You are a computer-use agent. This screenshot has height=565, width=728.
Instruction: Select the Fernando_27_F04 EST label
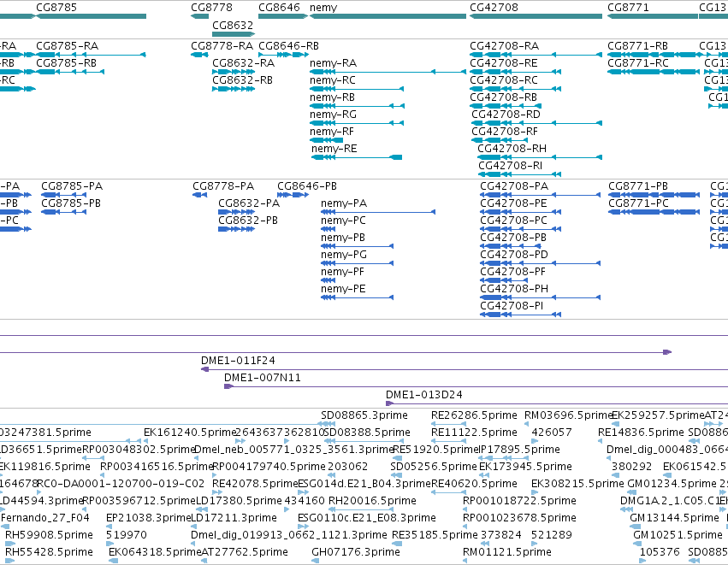pyautogui.click(x=45, y=518)
